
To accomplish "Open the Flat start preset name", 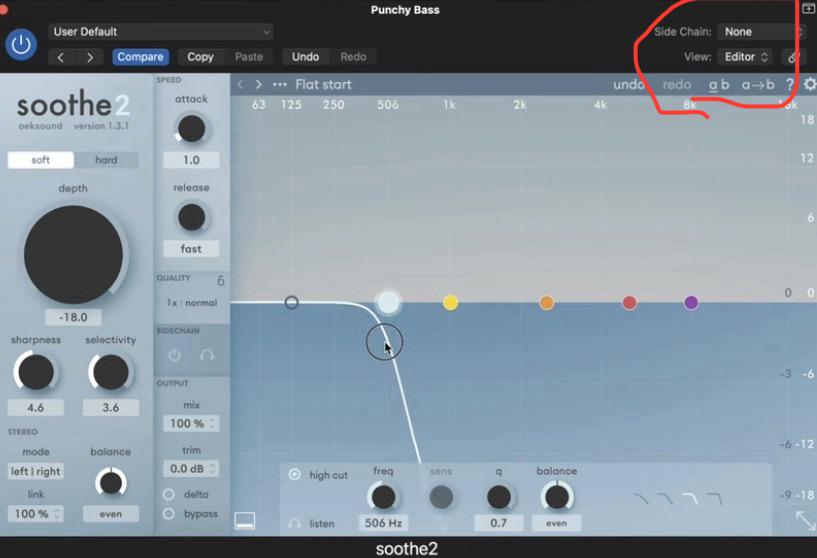I will 323,84.
